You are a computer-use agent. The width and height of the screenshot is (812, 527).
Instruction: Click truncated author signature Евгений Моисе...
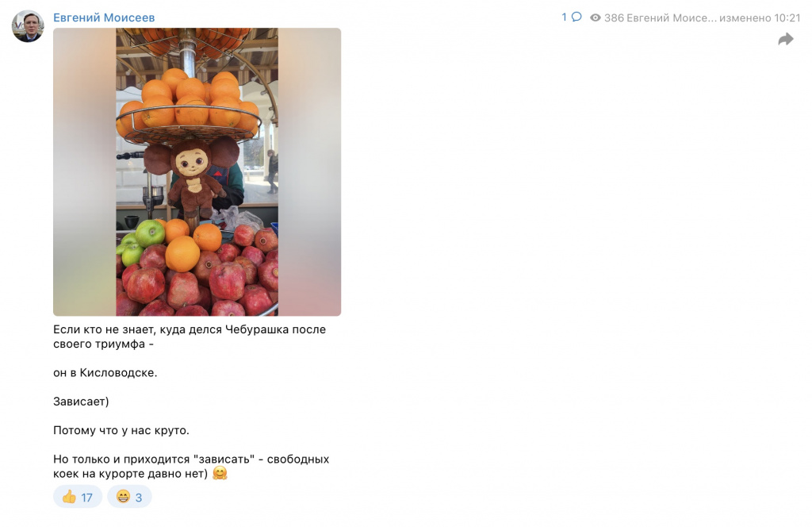672,17
